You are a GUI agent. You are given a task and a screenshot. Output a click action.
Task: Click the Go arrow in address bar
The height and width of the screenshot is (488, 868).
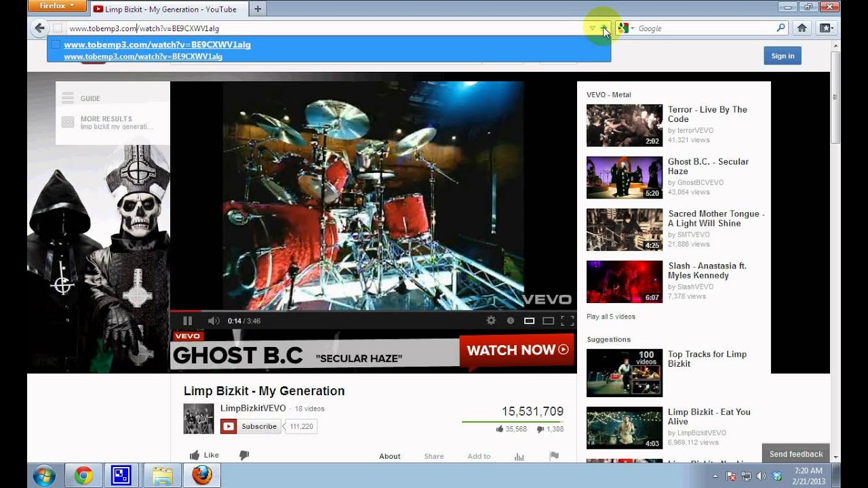(x=604, y=28)
